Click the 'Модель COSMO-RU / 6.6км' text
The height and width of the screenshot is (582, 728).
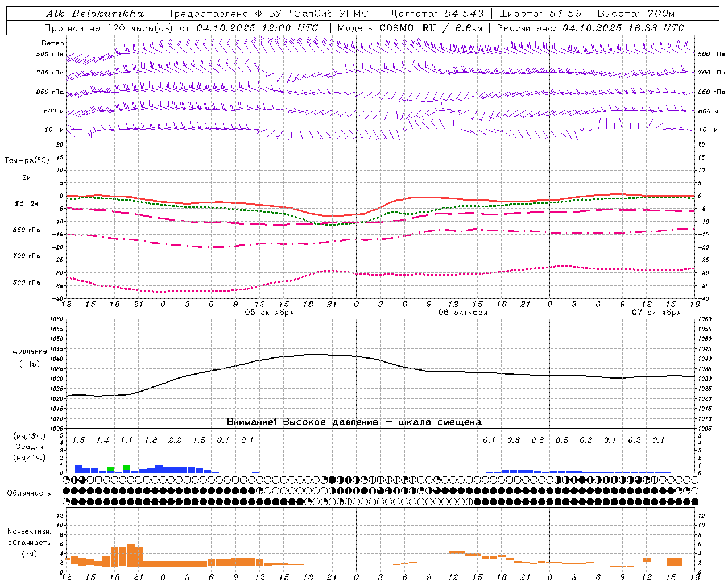click(410, 28)
